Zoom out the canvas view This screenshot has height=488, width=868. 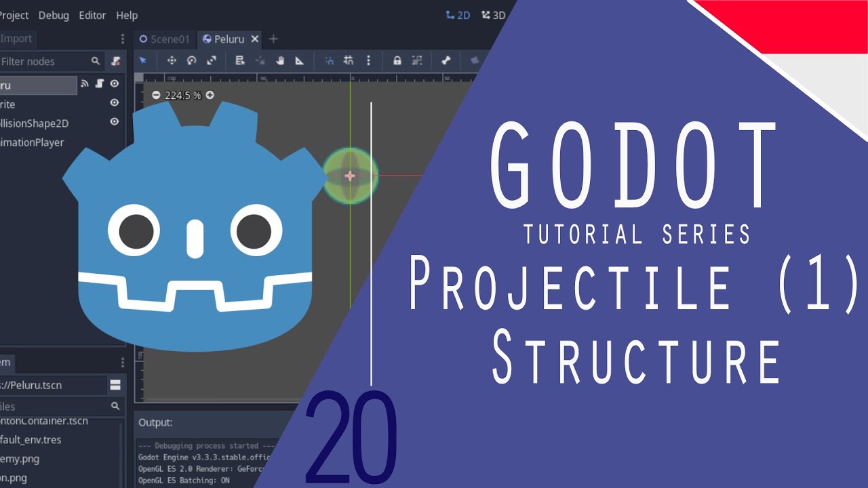pyautogui.click(x=156, y=95)
